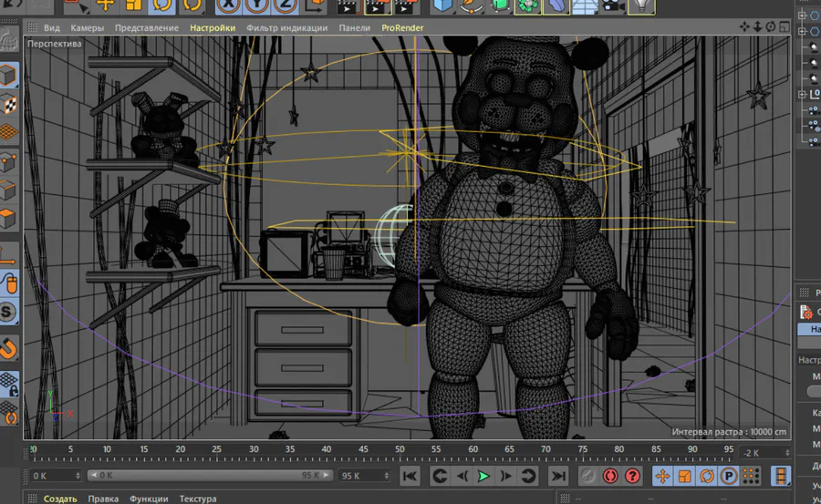Toggle the Enable Axis tool

[8, 255]
